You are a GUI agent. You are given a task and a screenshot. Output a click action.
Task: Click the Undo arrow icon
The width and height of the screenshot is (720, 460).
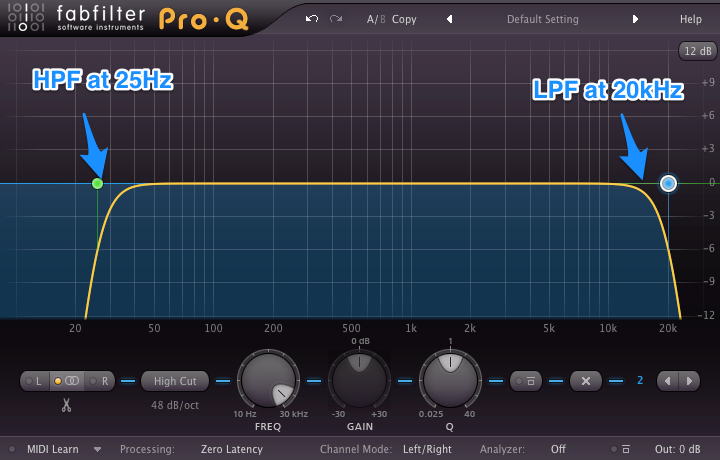tap(312, 19)
